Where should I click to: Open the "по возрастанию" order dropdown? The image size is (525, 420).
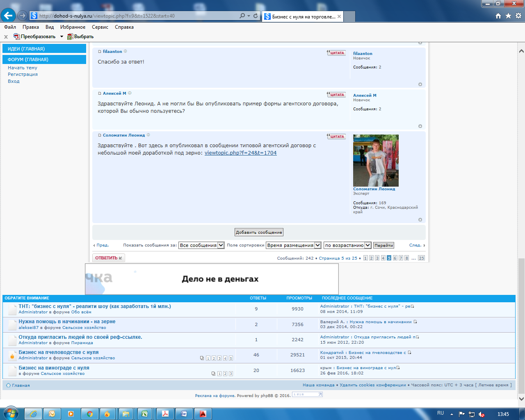point(347,245)
